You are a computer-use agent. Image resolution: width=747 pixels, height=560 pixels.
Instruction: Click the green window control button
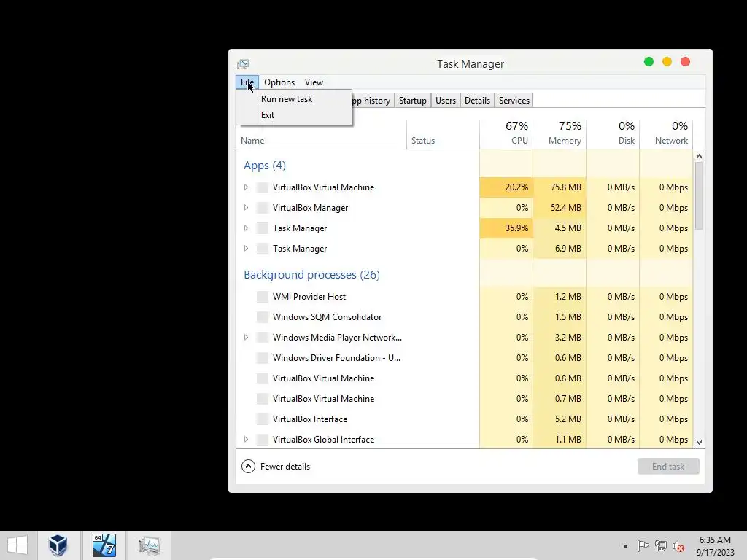point(649,62)
